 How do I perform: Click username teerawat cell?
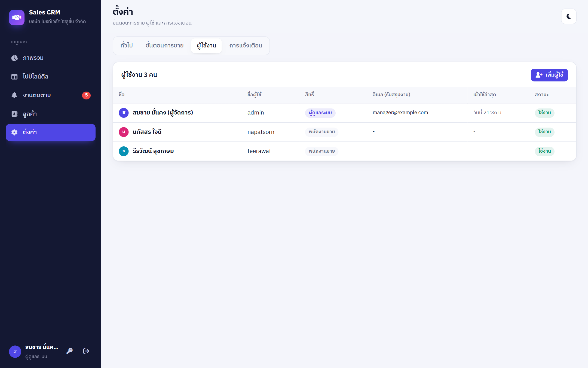pyautogui.click(x=259, y=151)
